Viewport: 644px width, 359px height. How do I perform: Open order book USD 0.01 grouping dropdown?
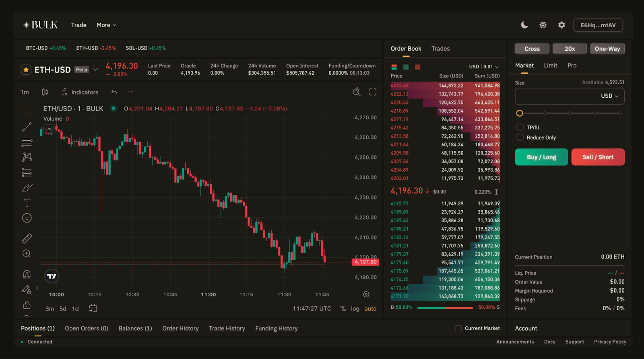tap(484, 67)
